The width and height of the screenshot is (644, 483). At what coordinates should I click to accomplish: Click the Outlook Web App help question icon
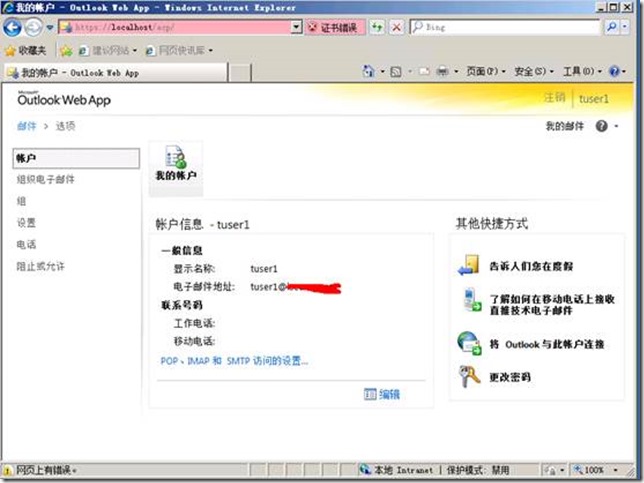[x=601, y=126]
